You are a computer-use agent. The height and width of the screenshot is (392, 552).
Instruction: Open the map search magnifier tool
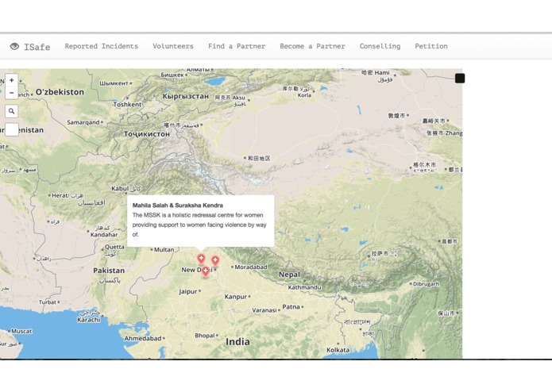[12, 111]
